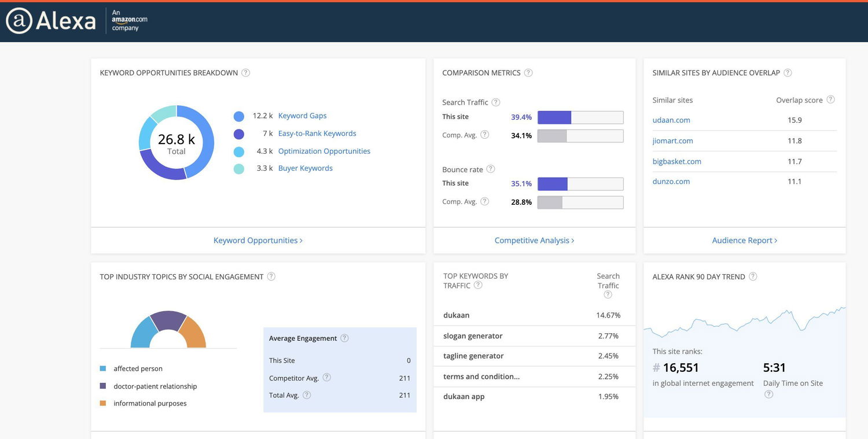Go to Audience Report
Image resolution: width=868 pixels, height=439 pixels.
pyautogui.click(x=745, y=241)
